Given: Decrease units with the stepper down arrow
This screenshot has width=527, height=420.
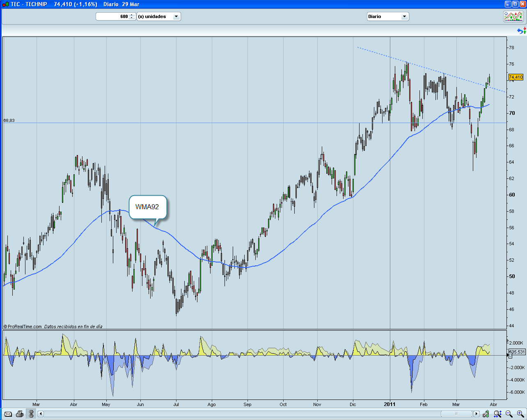Looking at the screenshot, I should (132, 18).
